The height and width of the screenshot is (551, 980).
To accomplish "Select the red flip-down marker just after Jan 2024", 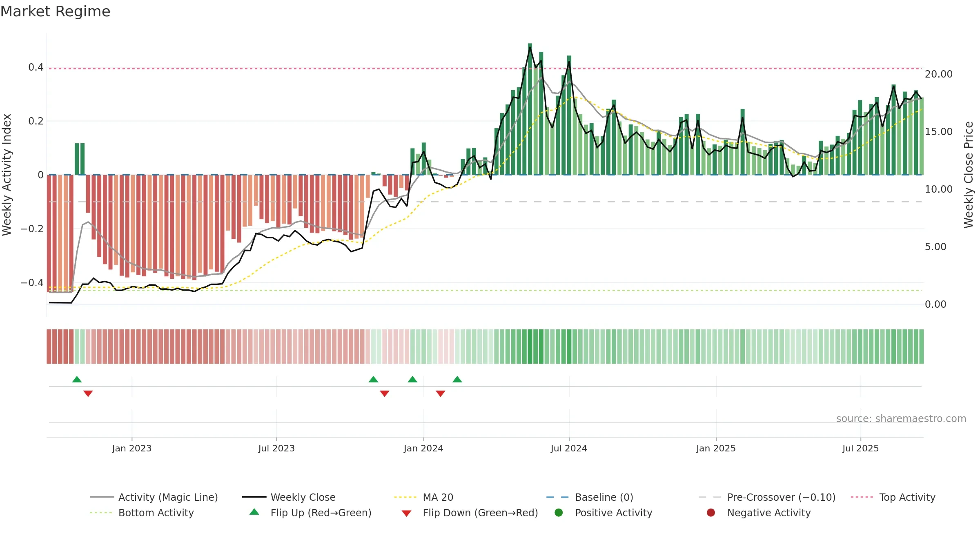I will pyautogui.click(x=441, y=393).
